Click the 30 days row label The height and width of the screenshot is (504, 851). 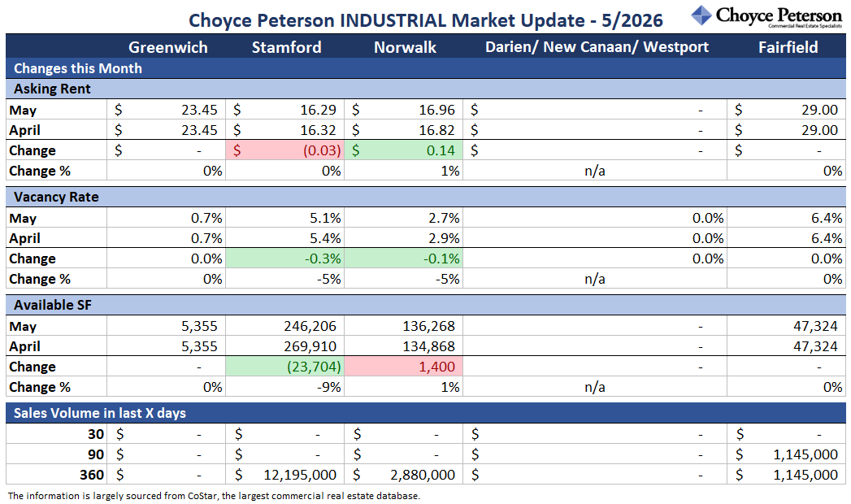[96, 434]
